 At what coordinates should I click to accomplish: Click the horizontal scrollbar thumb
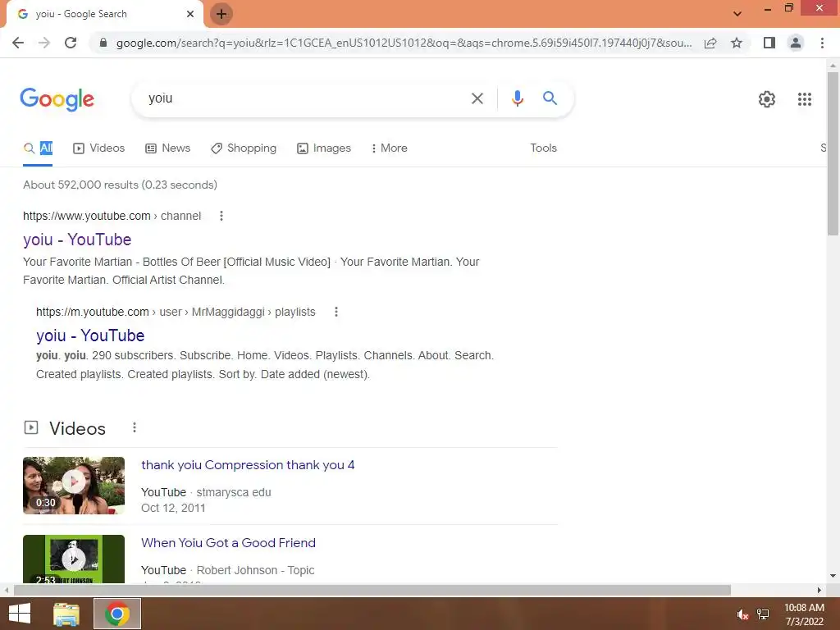372,590
